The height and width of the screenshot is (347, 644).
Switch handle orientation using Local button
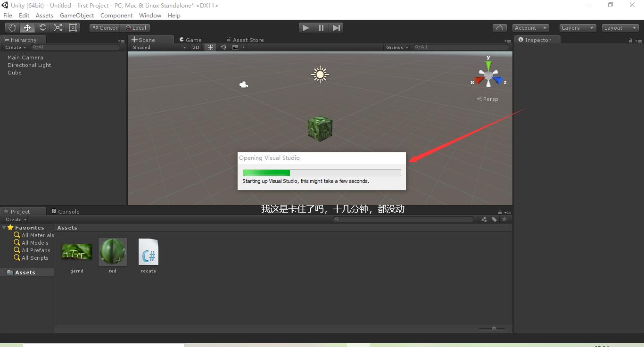(x=136, y=27)
